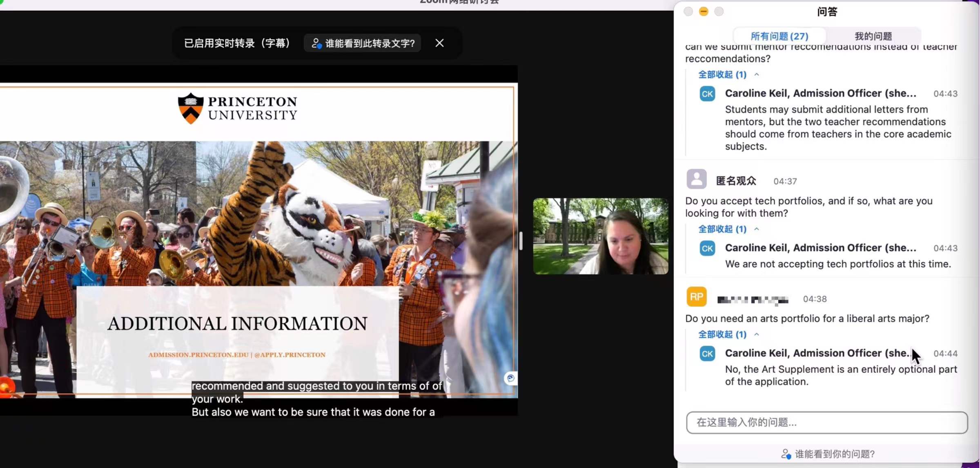Click the person icon beside the footer link
The image size is (980, 468).
(x=786, y=454)
